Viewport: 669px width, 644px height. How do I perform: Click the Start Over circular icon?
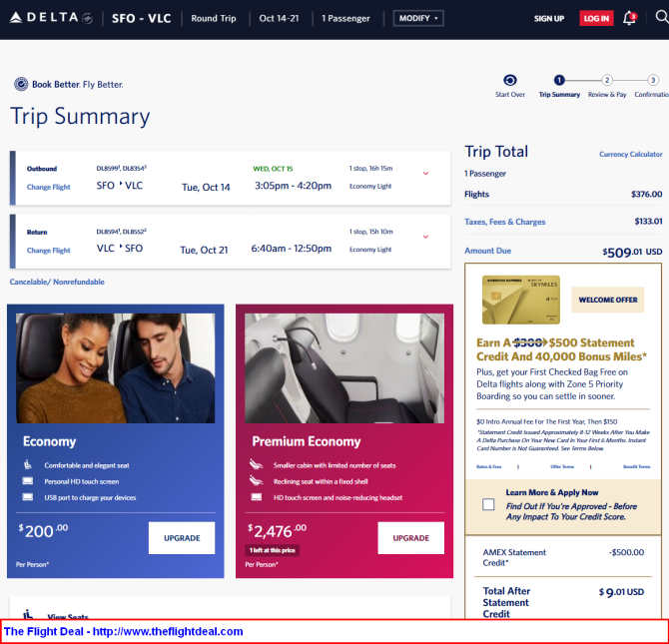tap(510, 80)
